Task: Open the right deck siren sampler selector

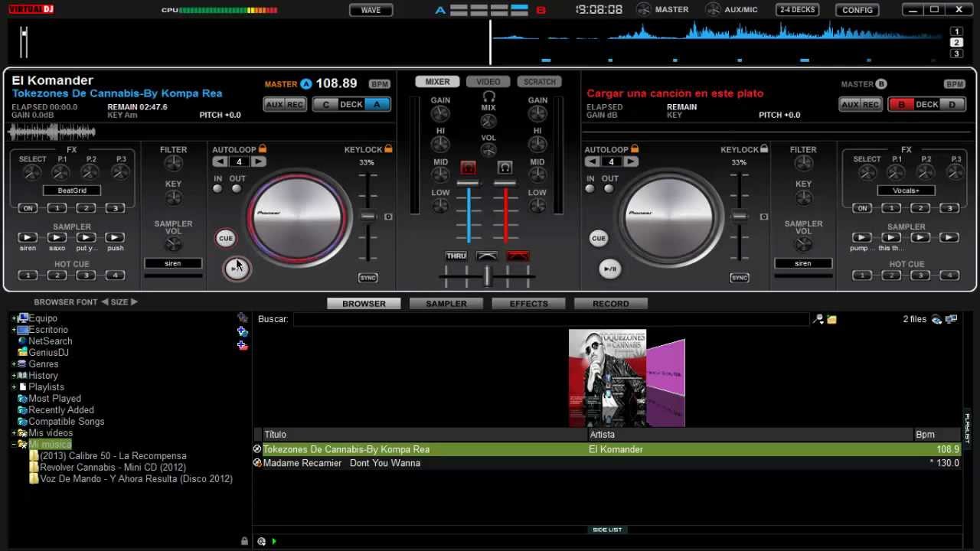Action: [803, 263]
